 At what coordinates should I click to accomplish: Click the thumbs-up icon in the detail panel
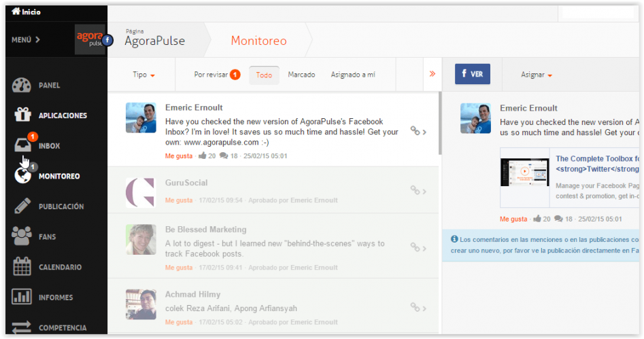tap(537, 219)
